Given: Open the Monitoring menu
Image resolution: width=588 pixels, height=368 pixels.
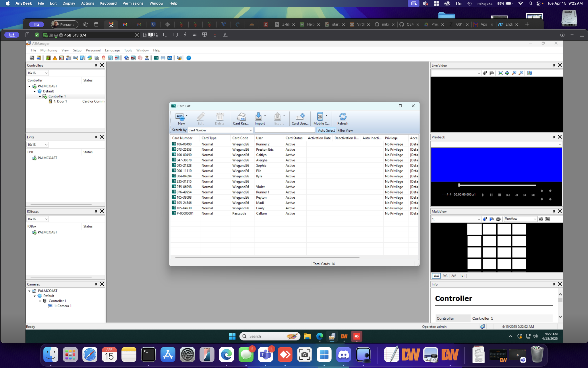Looking at the screenshot, I should 49,50.
